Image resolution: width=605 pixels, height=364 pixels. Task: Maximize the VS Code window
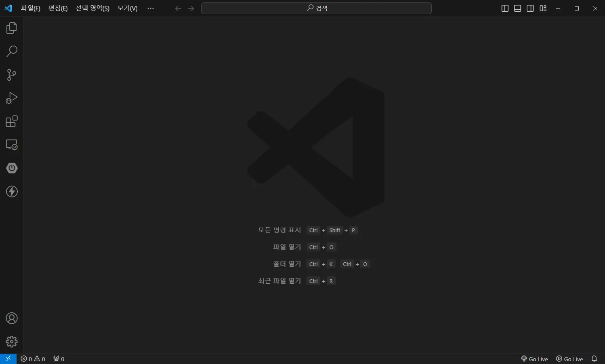[577, 8]
